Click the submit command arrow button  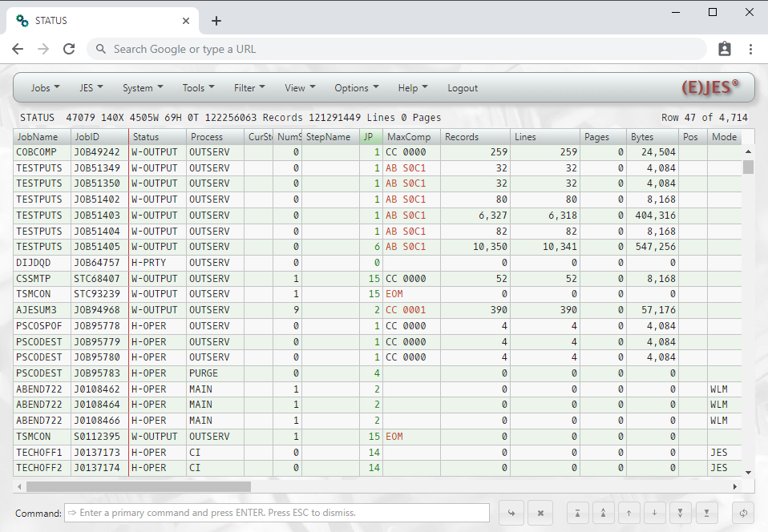pyautogui.click(x=511, y=513)
